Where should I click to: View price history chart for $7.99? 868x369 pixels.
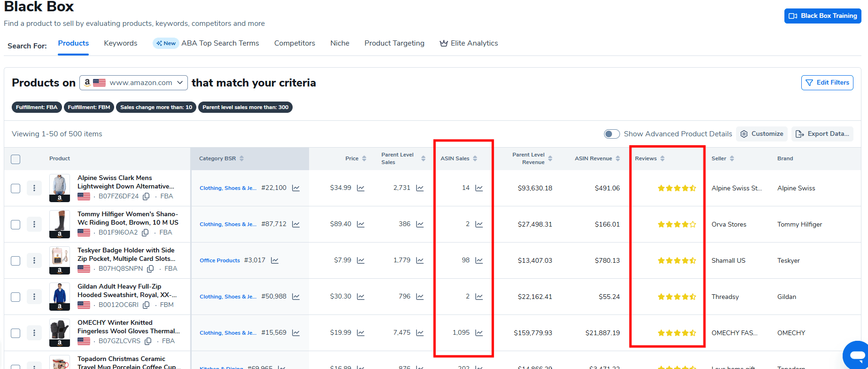coord(361,260)
